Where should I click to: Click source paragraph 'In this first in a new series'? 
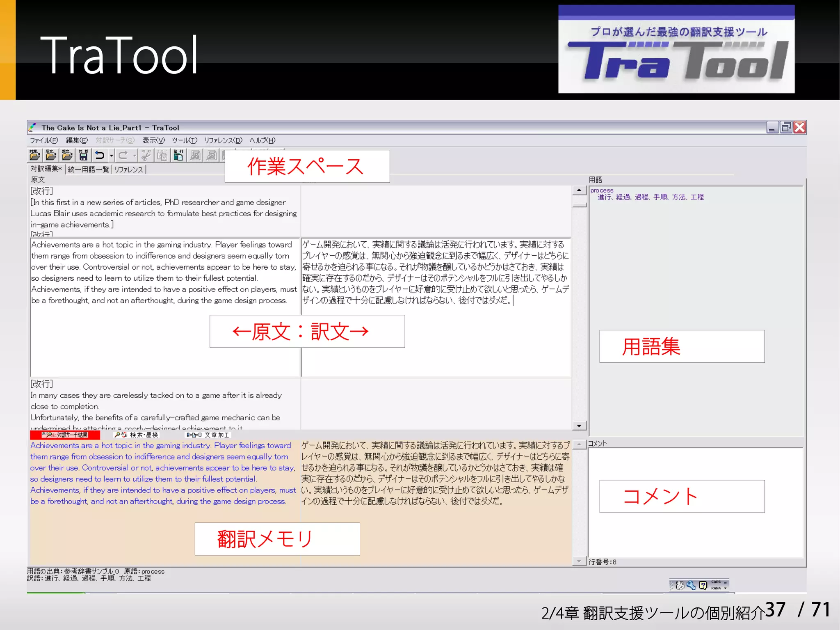point(164,213)
